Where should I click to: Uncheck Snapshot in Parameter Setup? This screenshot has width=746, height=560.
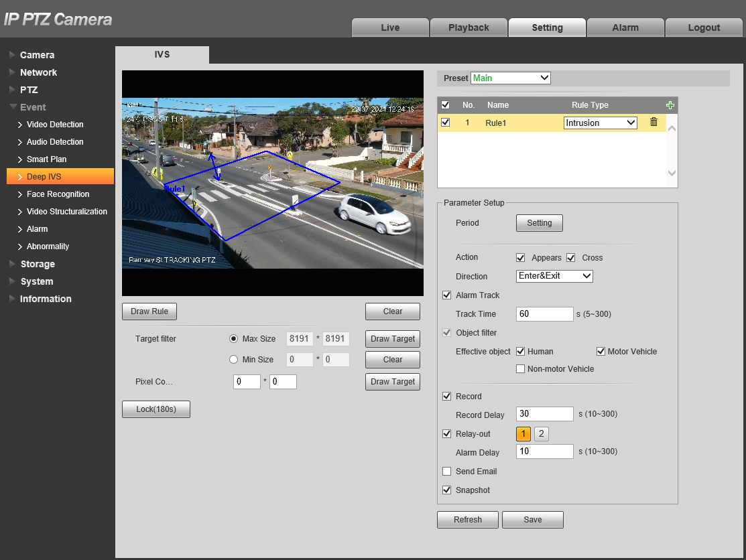tap(447, 490)
